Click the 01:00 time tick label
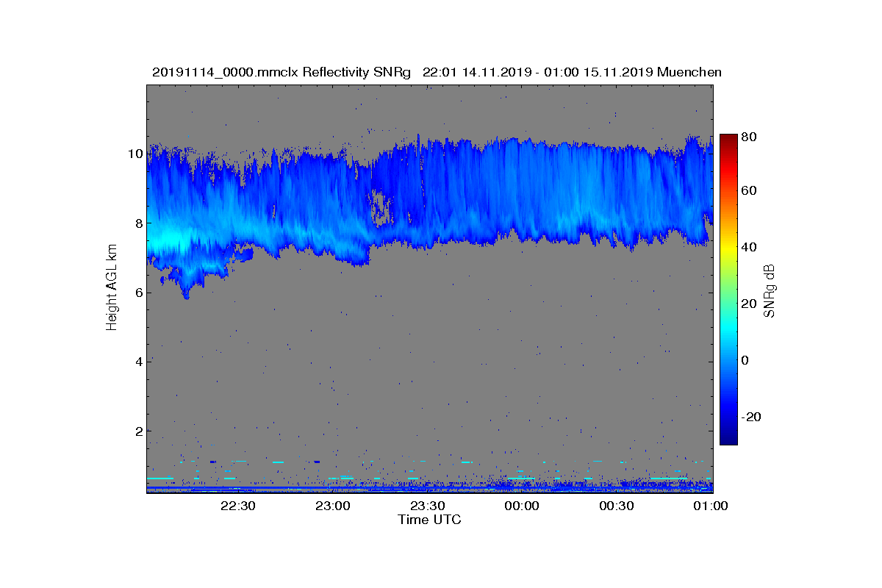The image size is (882, 588). coord(711,506)
